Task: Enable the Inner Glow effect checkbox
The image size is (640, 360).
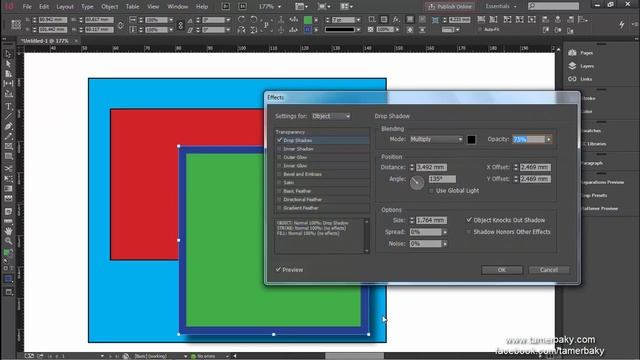Action: [280, 166]
